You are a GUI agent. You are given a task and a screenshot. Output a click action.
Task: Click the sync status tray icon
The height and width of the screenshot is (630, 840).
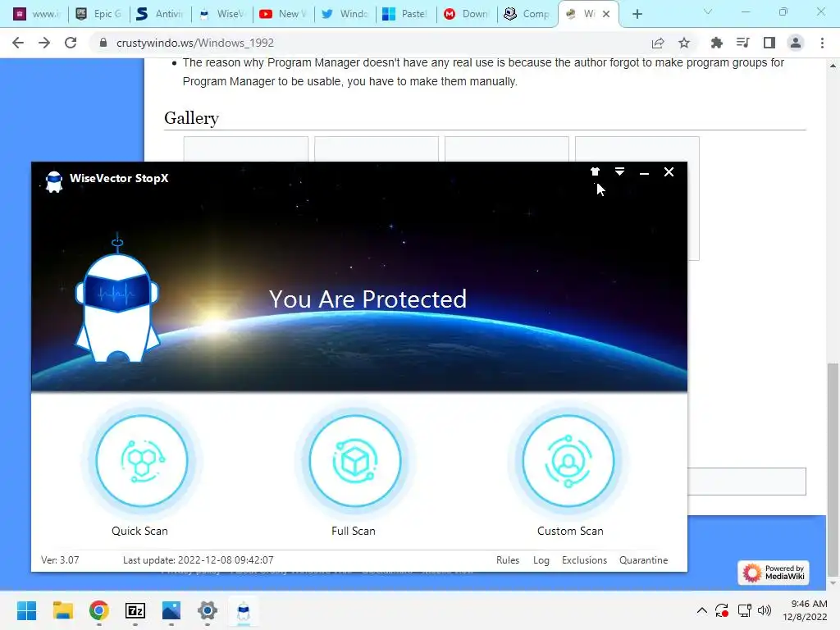(x=722, y=610)
